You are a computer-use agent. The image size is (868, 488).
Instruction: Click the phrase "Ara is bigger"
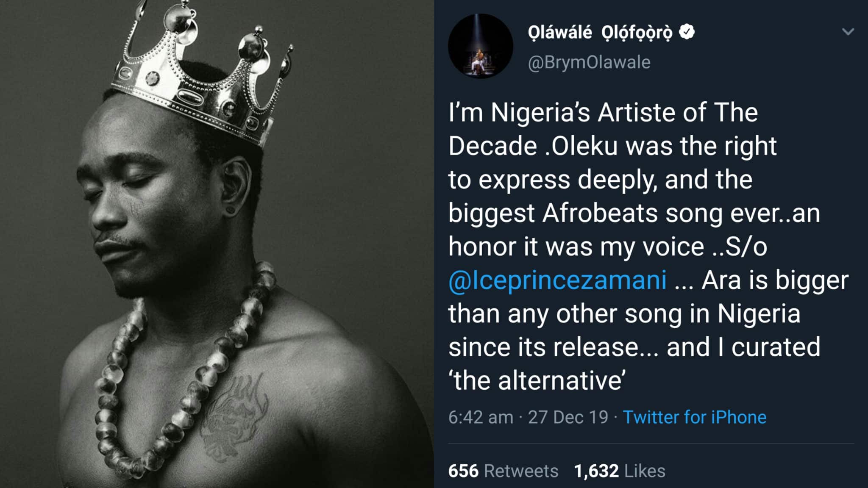775,280
